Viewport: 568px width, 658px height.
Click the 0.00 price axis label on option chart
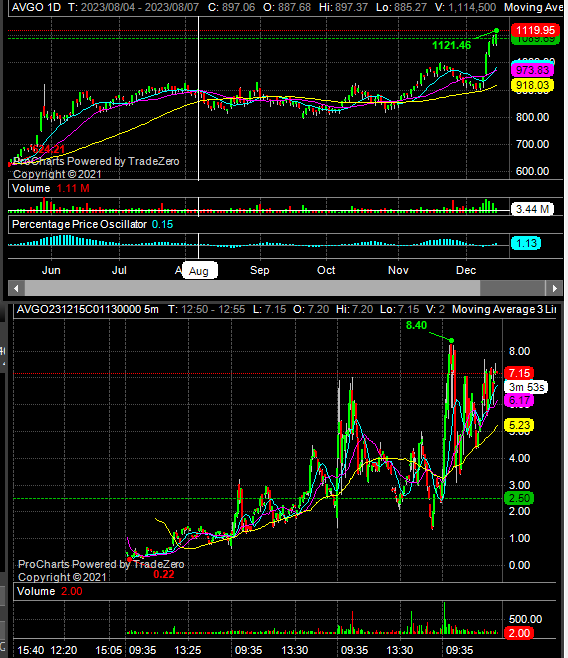(519, 565)
